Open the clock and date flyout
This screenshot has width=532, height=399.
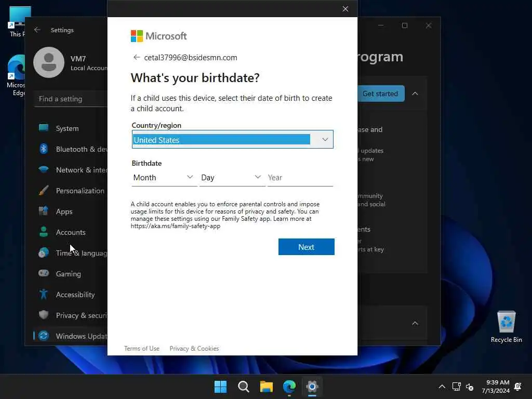tap(496, 387)
